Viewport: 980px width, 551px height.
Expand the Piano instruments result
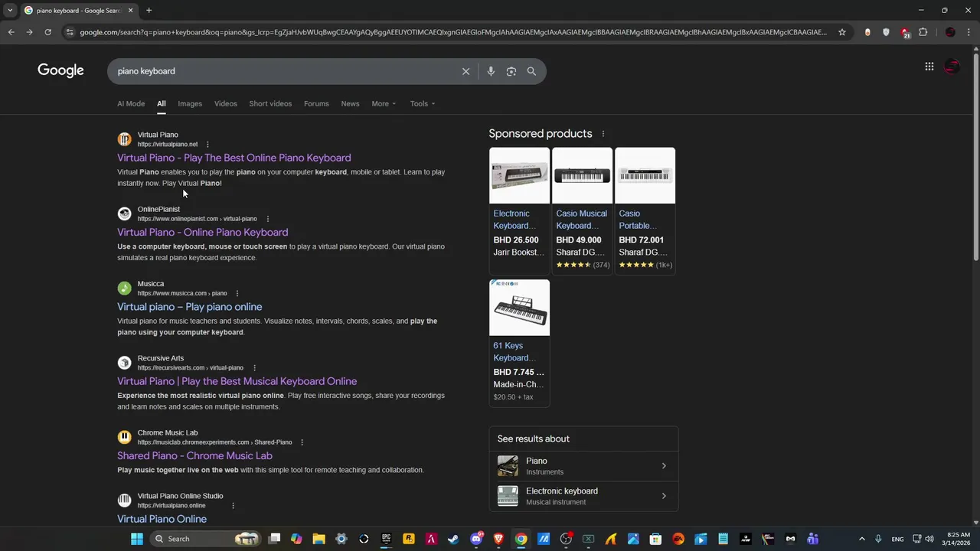(583, 465)
